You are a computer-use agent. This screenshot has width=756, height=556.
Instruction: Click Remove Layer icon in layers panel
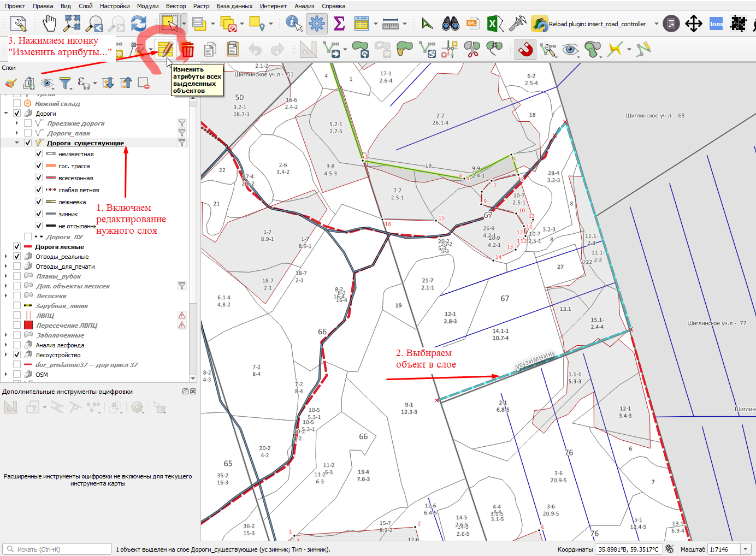pos(143,83)
